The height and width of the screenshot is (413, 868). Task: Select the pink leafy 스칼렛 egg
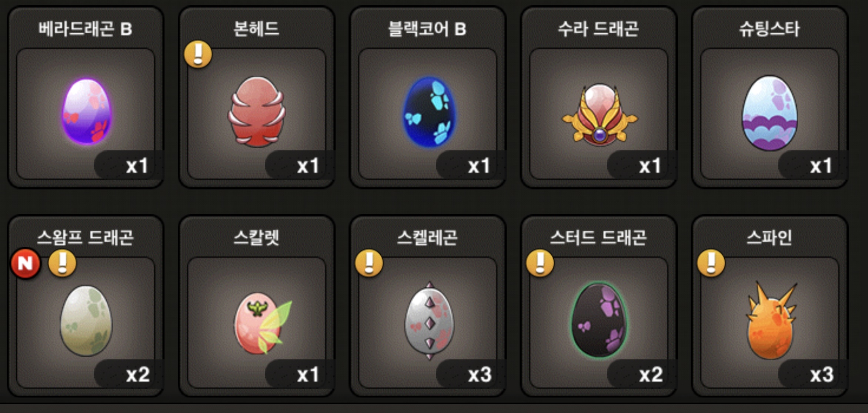click(x=263, y=323)
